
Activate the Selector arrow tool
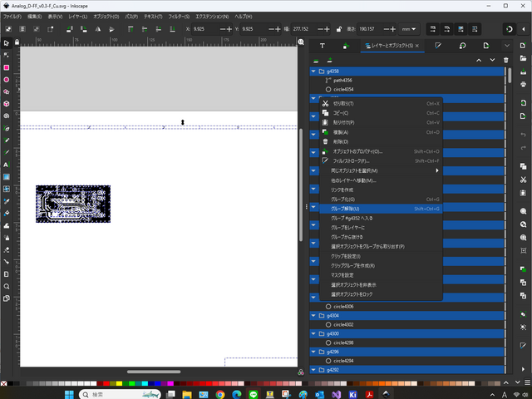(7, 43)
